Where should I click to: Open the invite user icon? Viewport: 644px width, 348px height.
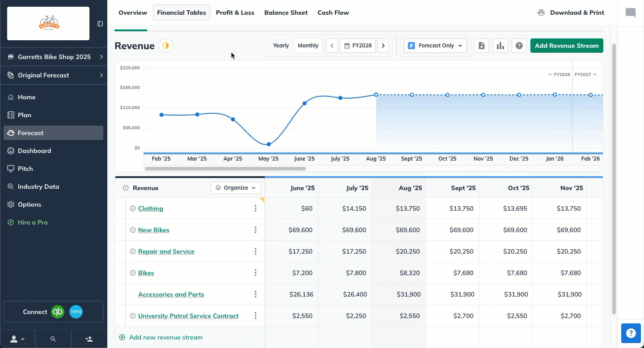click(x=89, y=339)
